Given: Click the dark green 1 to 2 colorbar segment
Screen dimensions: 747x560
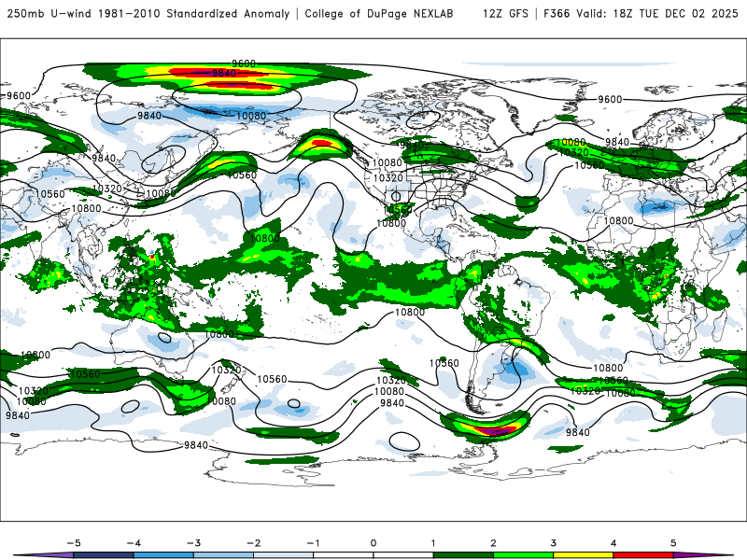Looking at the screenshot, I should click(x=463, y=555).
